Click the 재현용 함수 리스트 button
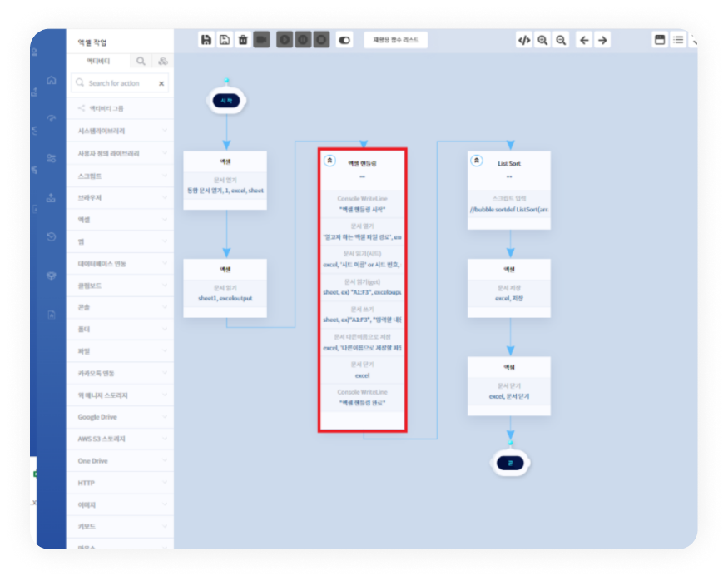The width and height of the screenshot is (728, 581). click(x=396, y=40)
